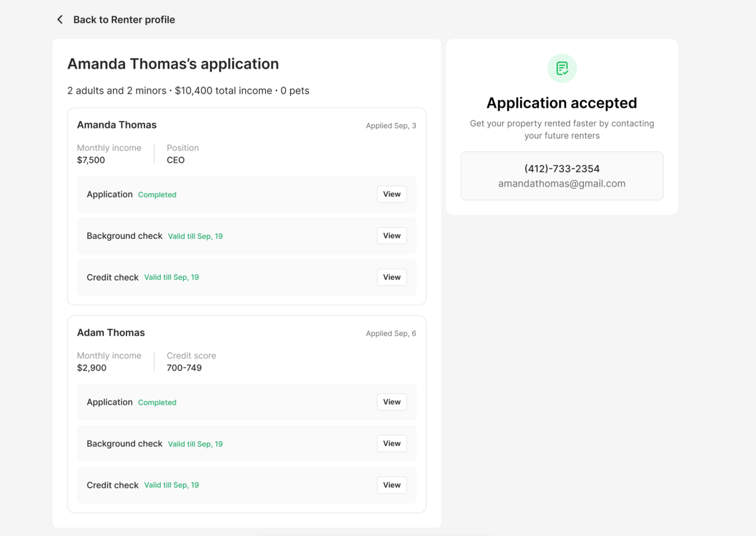The width and height of the screenshot is (756, 536).
Task: Click the Adam Thomas applicant name
Action: pos(111,332)
